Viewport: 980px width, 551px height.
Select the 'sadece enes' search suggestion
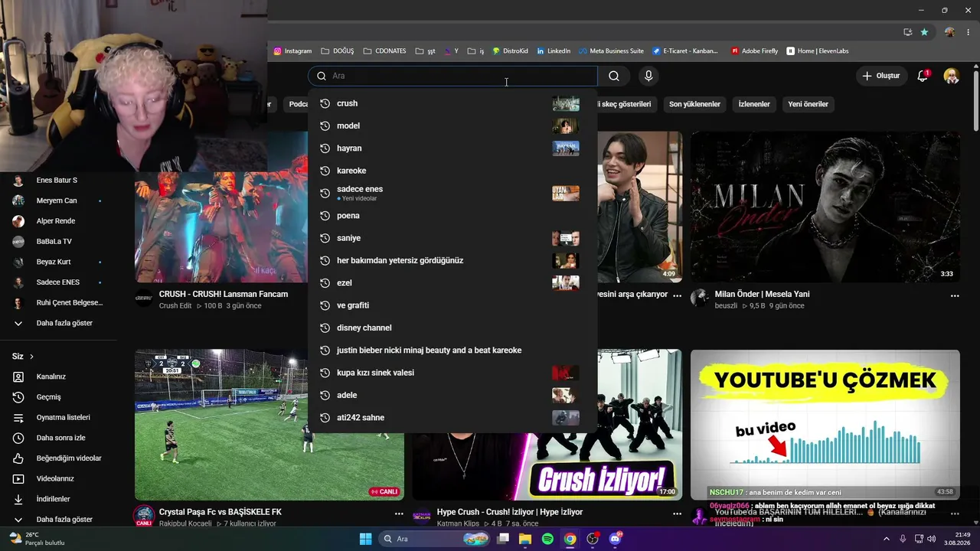click(452, 193)
